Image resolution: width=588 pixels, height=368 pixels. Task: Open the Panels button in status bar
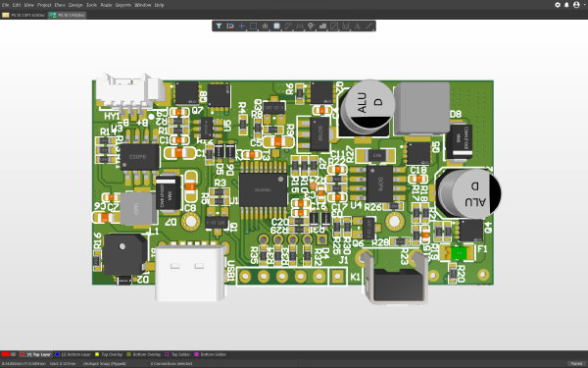point(577,363)
